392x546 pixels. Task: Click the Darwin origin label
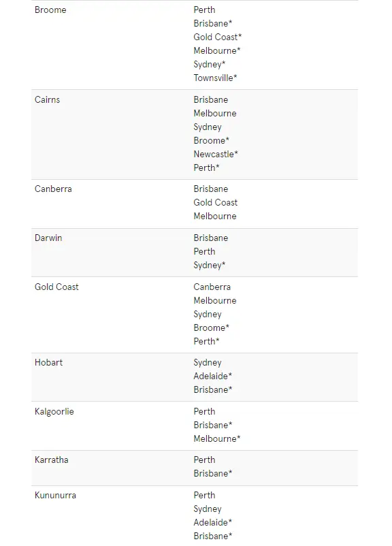tap(48, 238)
